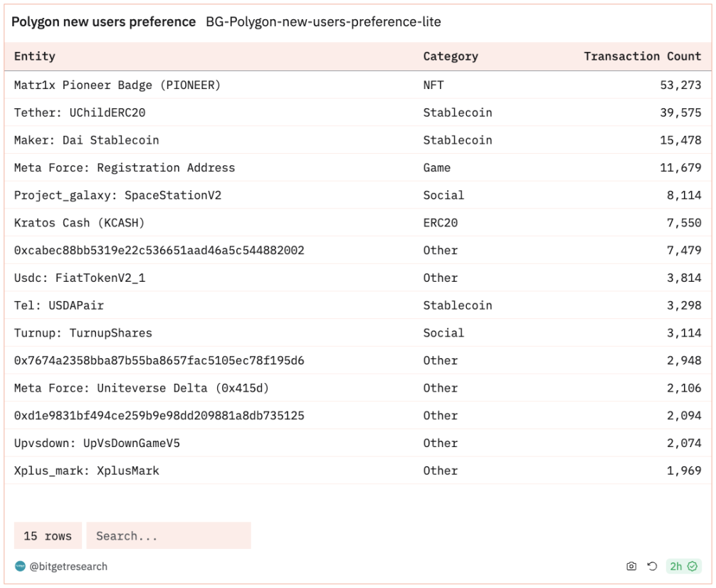Screen dimensions: 716x588
Task: Select the 0xd1e9831bf494ce25... address cell
Action: click(x=159, y=415)
